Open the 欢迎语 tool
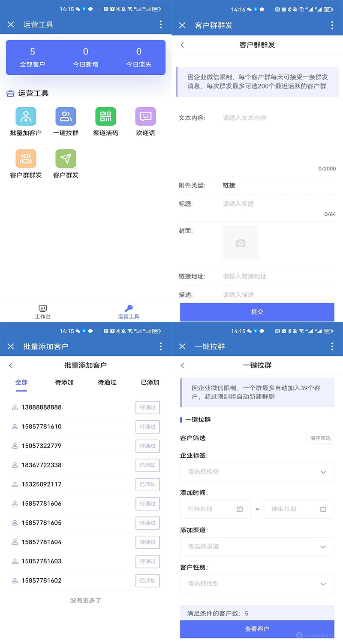Screen dimensions: 343x644 [x=145, y=116]
